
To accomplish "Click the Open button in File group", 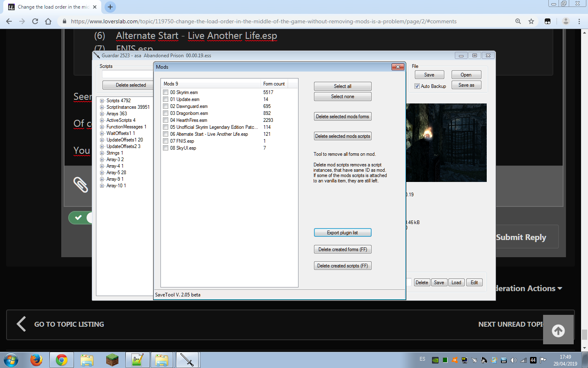I will tap(466, 75).
